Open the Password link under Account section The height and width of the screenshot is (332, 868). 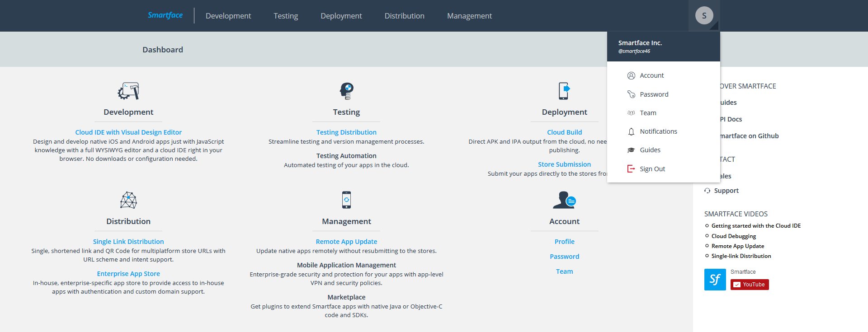coord(564,257)
